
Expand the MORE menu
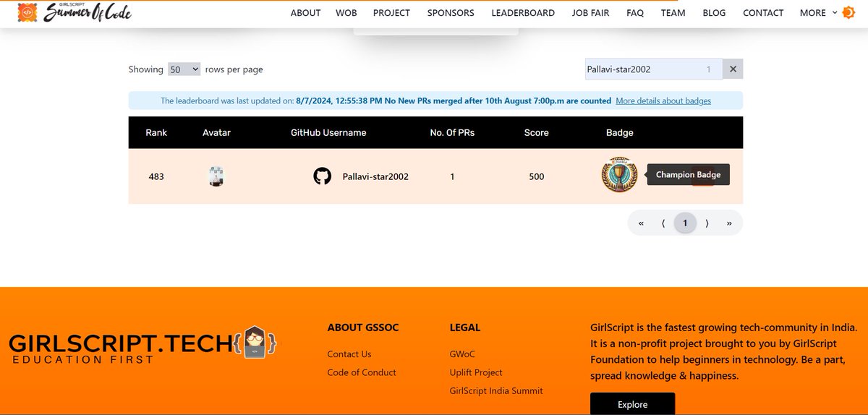(818, 12)
